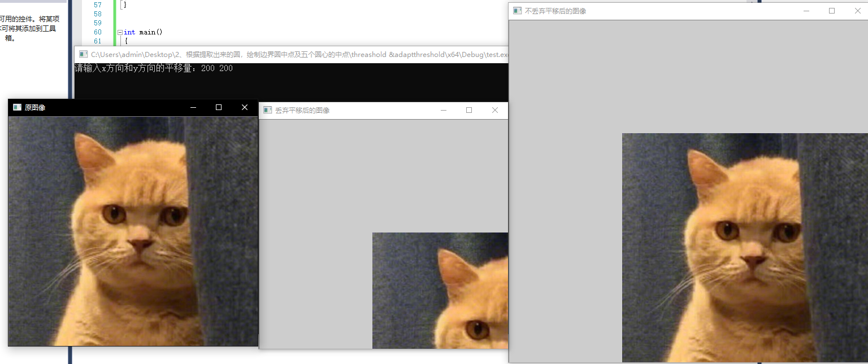Click the cropped cat image in 丢弃平移后的图像 window
The height and width of the screenshot is (364, 868).
[440, 291]
